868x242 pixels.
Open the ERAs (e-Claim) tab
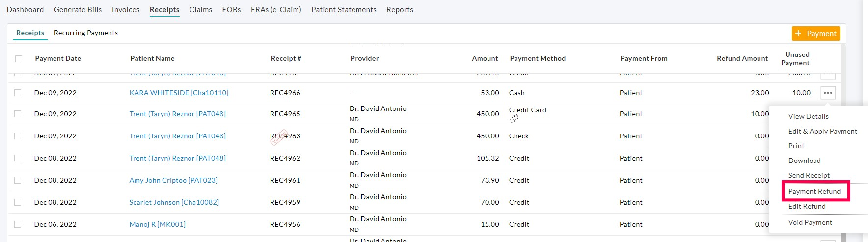(276, 10)
